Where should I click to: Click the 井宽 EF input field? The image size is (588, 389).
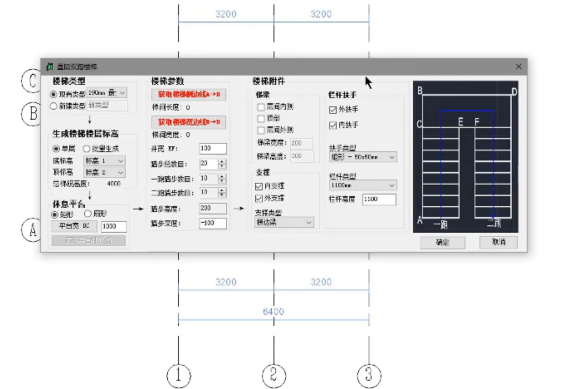[213, 149]
